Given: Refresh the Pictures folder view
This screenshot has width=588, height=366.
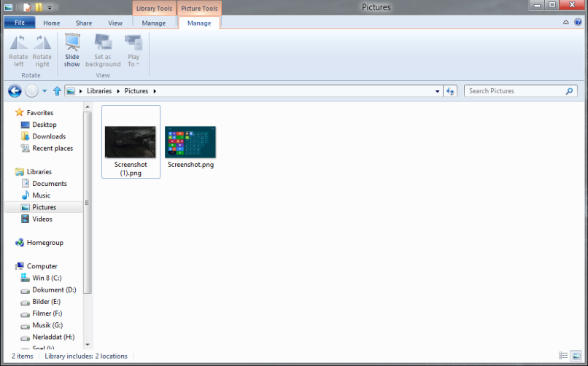Looking at the screenshot, I should point(450,91).
